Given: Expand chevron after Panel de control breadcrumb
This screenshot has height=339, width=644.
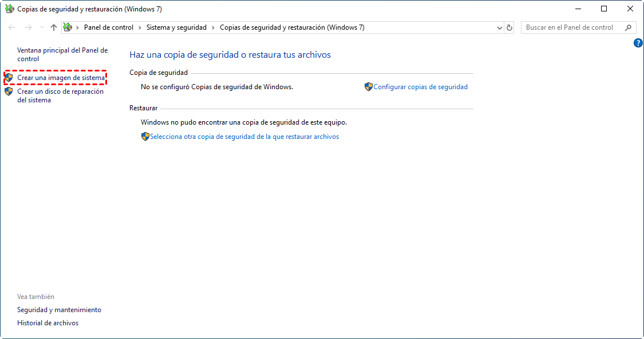Looking at the screenshot, I should pyautogui.click(x=140, y=27).
